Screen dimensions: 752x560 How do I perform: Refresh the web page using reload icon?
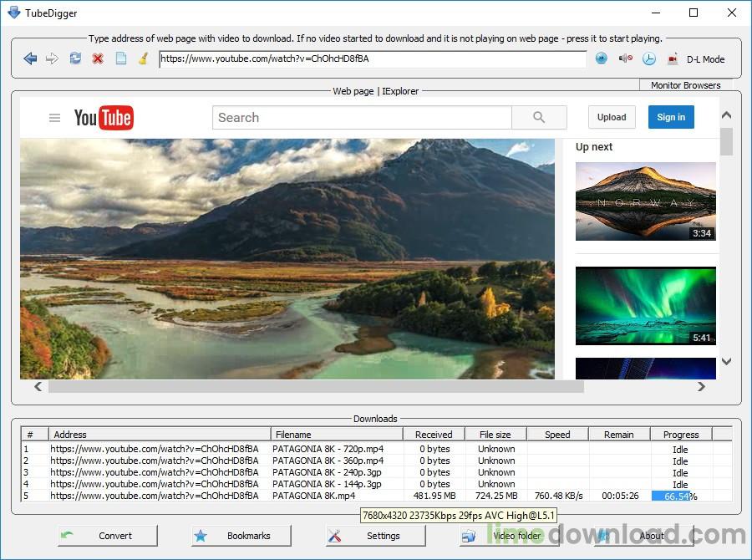click(x=75, y=59)
